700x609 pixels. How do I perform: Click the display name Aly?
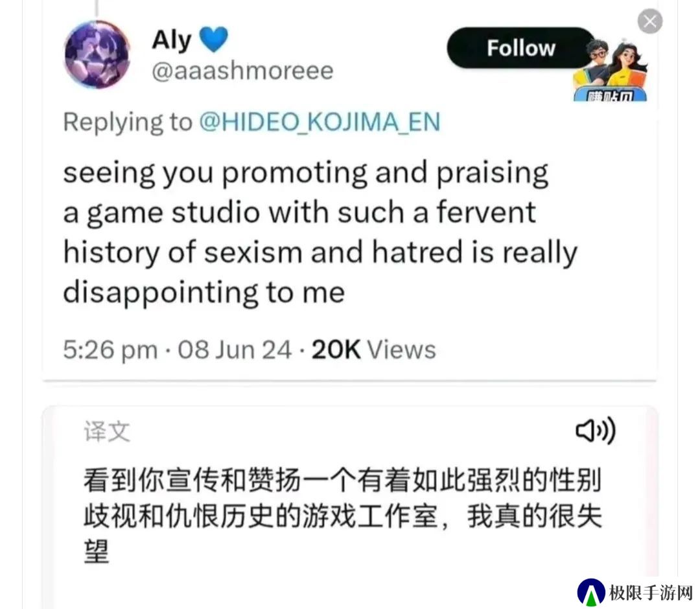click(x=171, y=40)
